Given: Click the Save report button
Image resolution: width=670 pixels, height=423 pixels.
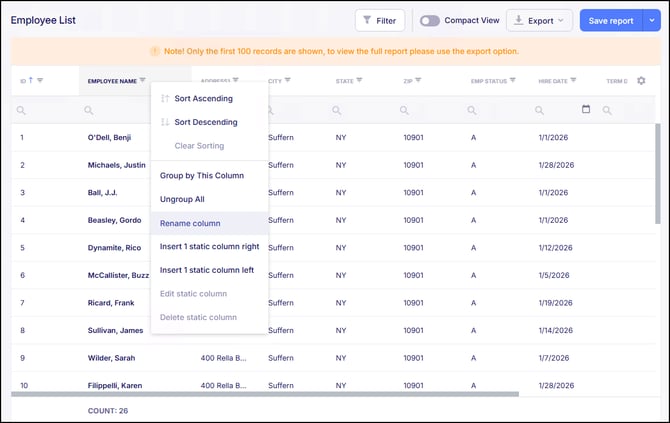Looking at the screenshot, I should click(x=611, y=21).
